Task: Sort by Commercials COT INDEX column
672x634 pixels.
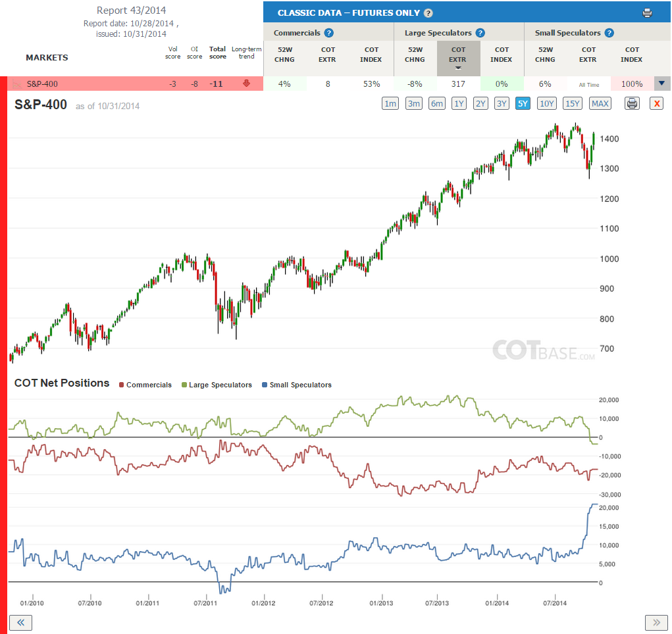Action: [x=371, y=55]
